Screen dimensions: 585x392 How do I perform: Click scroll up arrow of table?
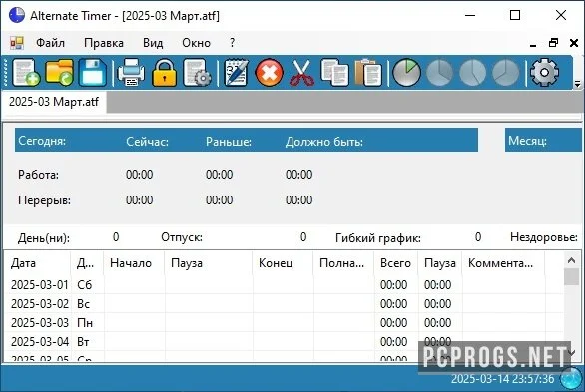click(572, 260)
